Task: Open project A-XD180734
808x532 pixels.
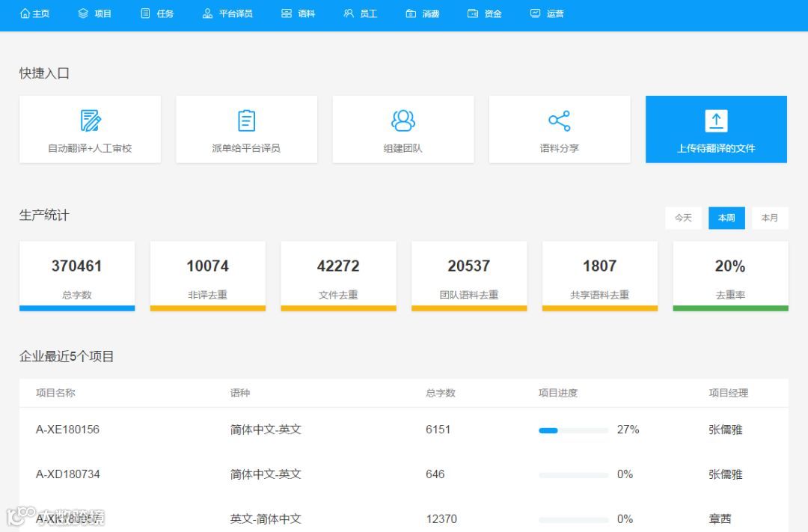Action: (x=67, y=474)
